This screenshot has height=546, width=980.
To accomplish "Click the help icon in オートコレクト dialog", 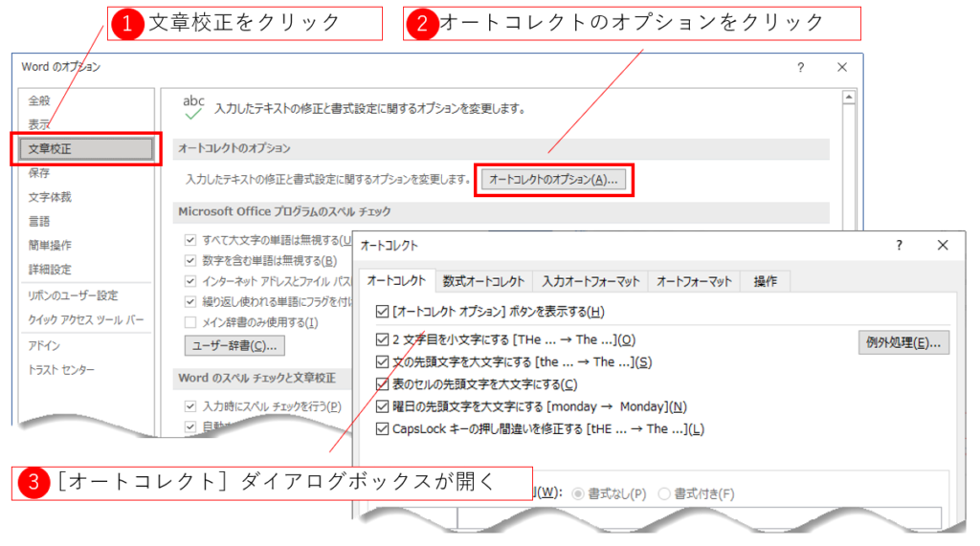I will (x=899, y=246).
